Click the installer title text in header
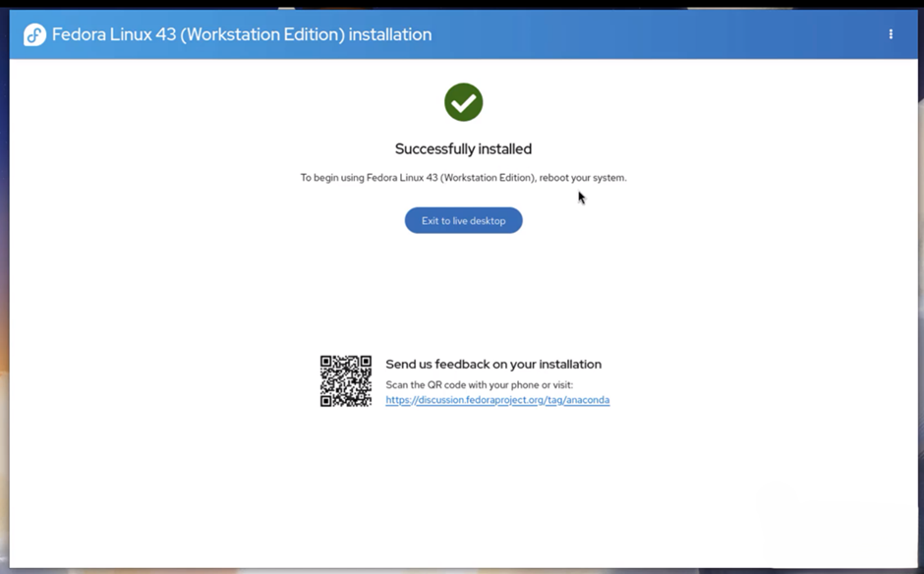The height and width of the screenshot is (574, 924). tap(241, 34)
